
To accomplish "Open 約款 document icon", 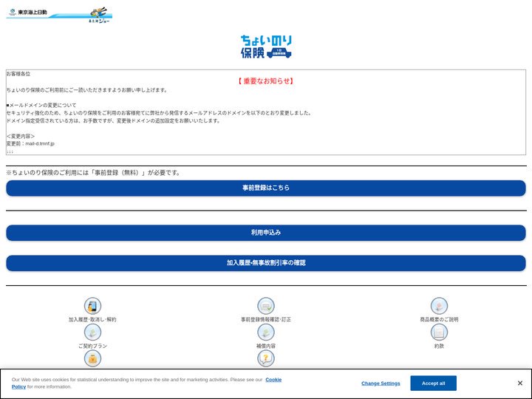I will [439, 332].
